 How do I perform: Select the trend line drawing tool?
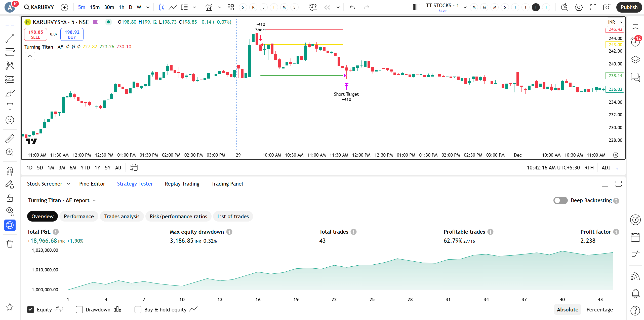[x=10, y=39]
